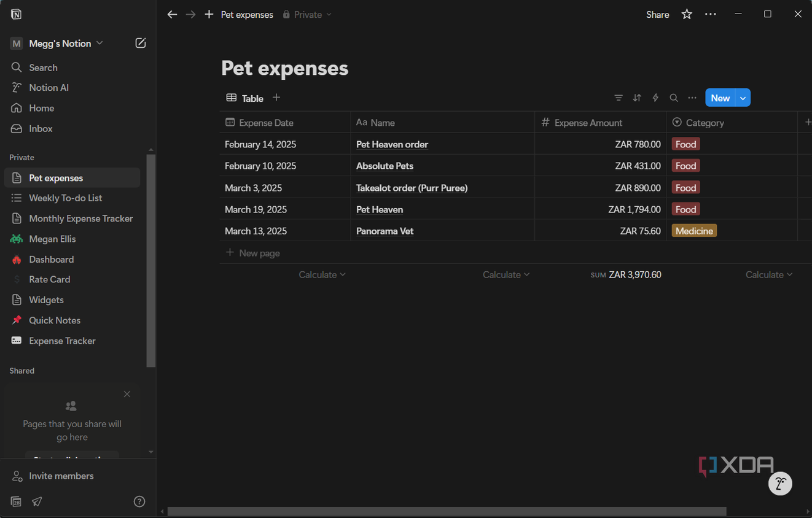Open the Expense Amount column header
This screenshot has height=518, width=812.
[x=600, y=122]
